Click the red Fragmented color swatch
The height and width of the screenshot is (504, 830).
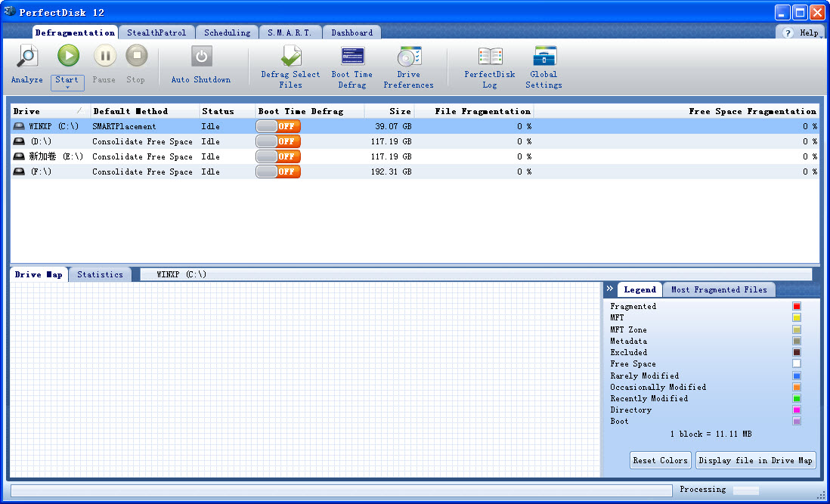tap(797, 306)
